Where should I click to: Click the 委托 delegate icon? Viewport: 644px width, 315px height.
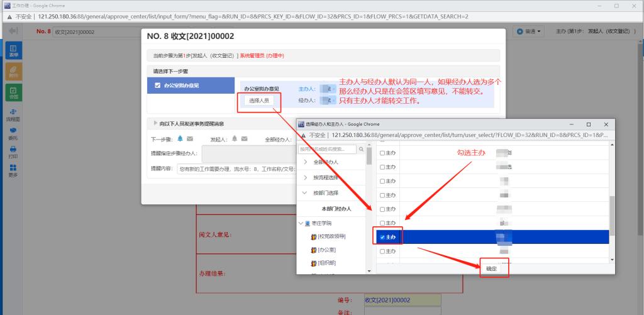13,133
